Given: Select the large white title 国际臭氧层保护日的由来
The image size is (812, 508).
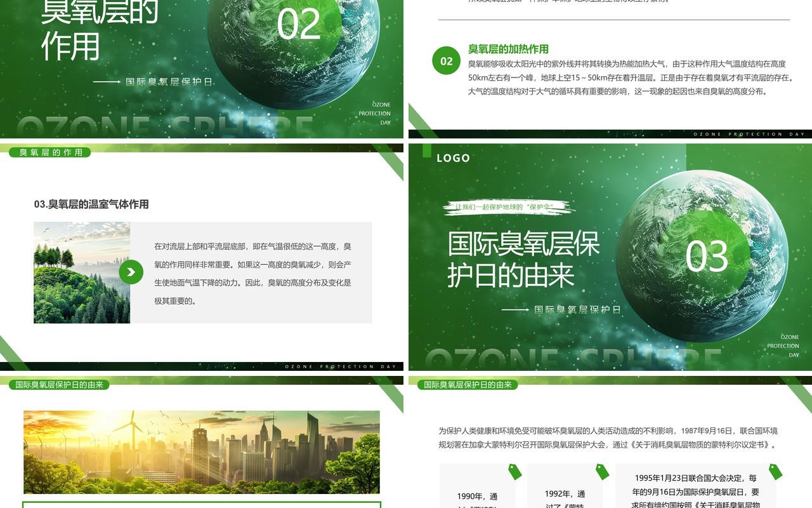Looking at the screenshot, I should pos(523,259).
